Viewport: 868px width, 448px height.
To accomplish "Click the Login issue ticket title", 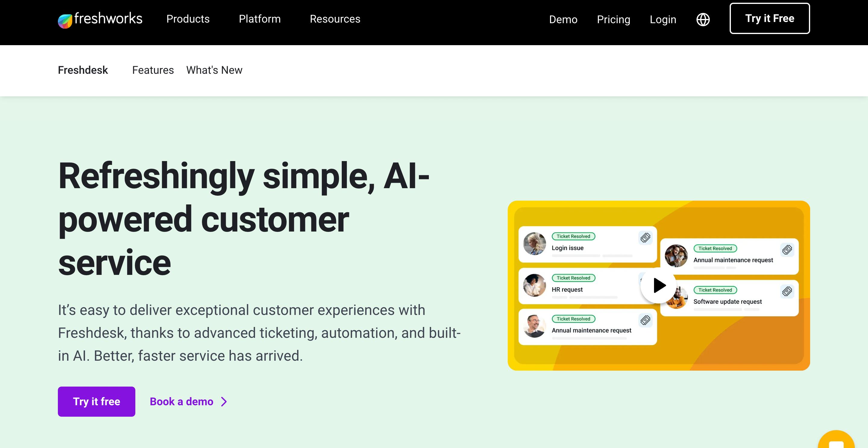I will coord(568,248).
